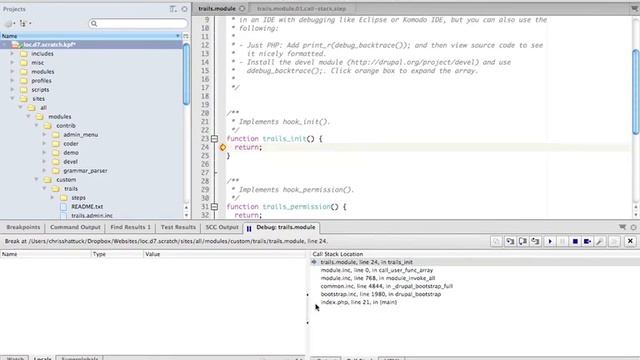Screen dimensions: 640x360
Task: Click the Value column header in variables pane
Action: coord(224,254)
